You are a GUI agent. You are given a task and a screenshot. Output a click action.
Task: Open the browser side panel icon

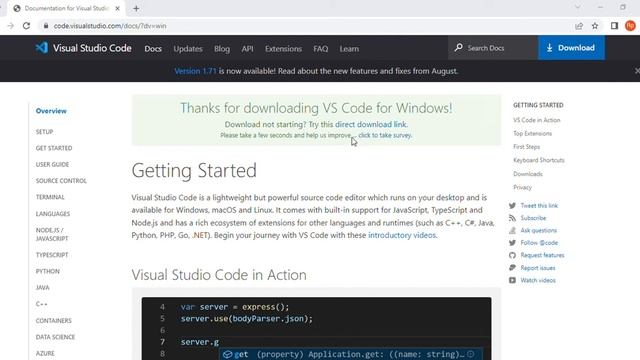pyautogui.click(x=614, y=26)
